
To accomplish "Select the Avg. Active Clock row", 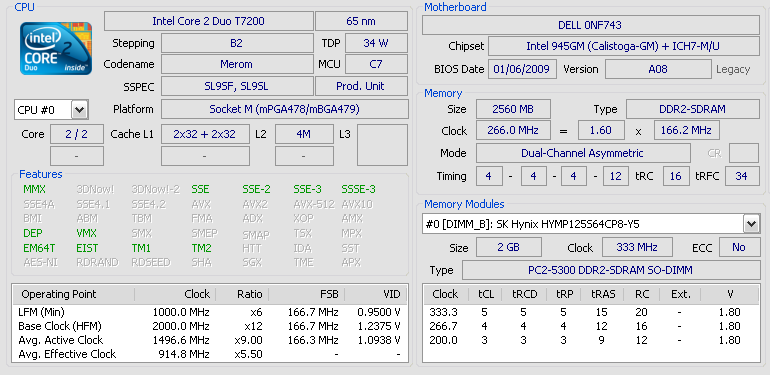I will click(x=210, y=340).
